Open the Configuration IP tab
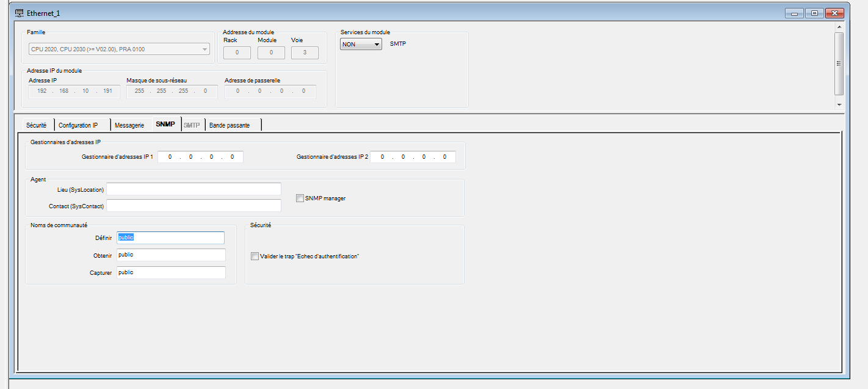Image resolution: width=868 pixels, height=389 pixels. click(78, 125)
